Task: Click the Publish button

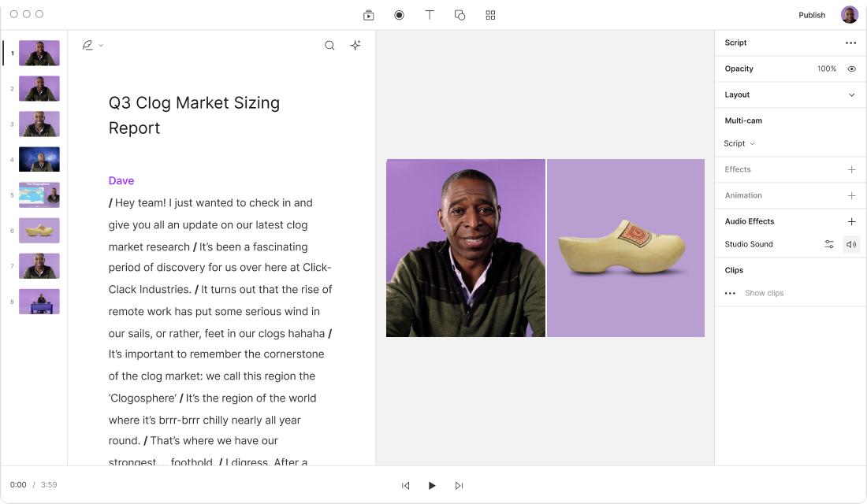Action: tap(812, 15)
